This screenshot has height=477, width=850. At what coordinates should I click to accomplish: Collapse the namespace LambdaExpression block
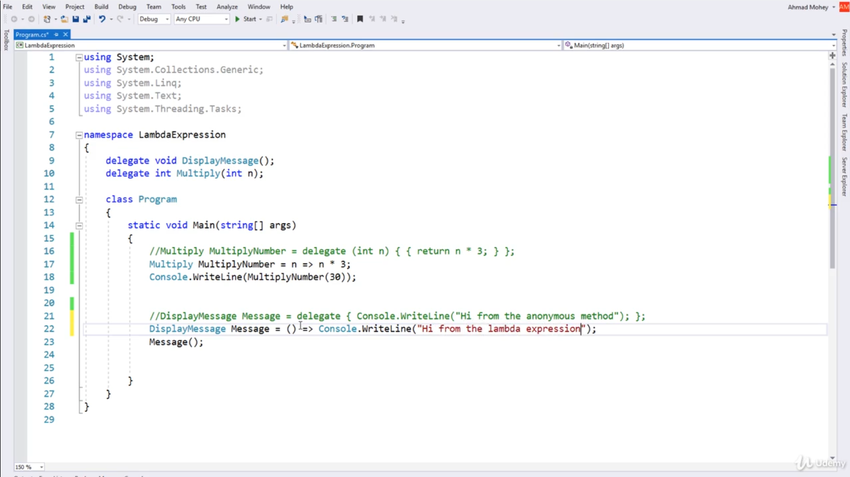tap(79, 134)
